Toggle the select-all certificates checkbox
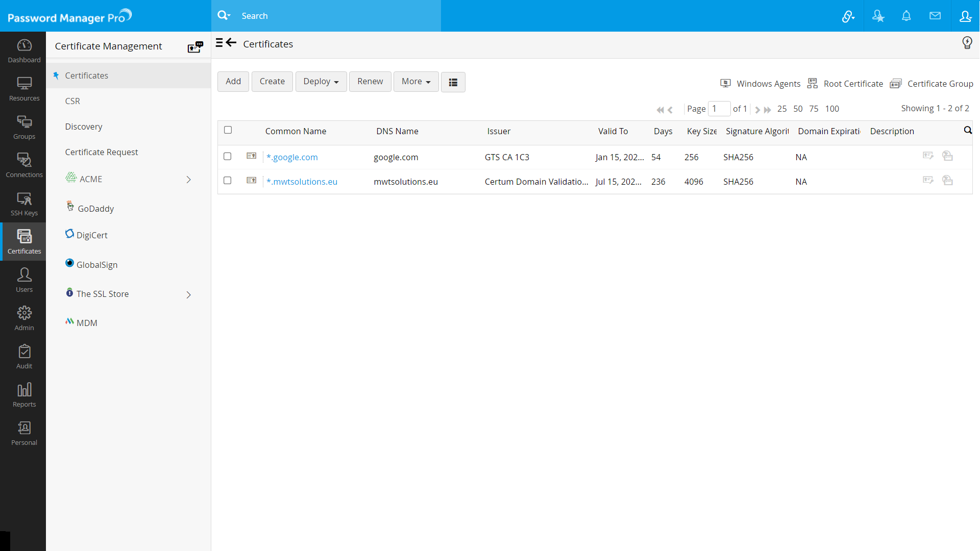 [x=228, y=130]
